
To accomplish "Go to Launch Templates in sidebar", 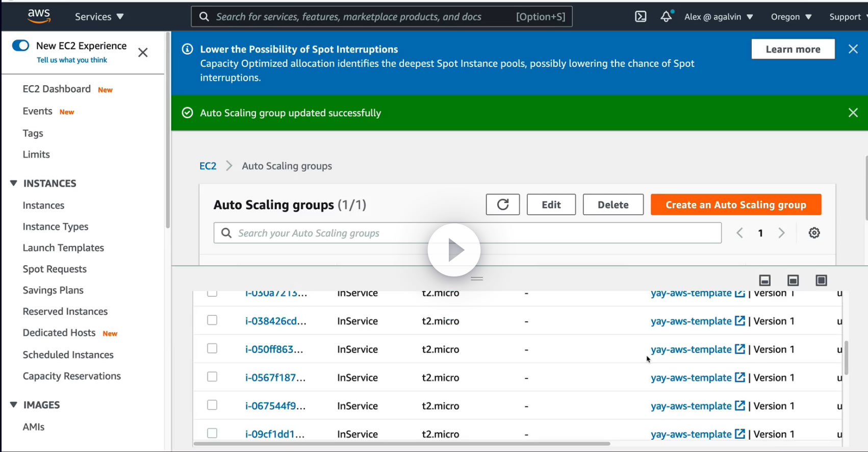I will (63, 248).
